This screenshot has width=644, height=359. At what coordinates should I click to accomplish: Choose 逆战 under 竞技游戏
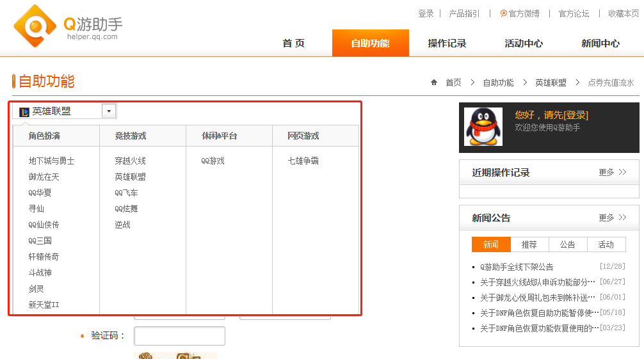pyautogui.click(x=122, y=225)
